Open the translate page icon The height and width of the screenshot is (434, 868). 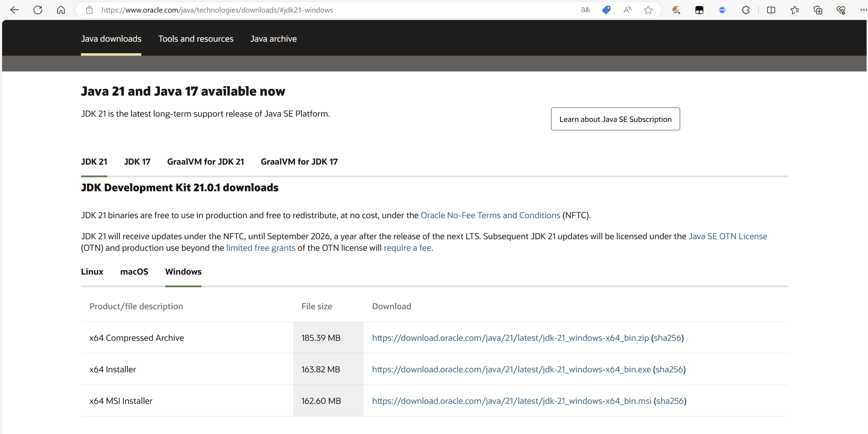pyautogui.click(x=585, y=10)
